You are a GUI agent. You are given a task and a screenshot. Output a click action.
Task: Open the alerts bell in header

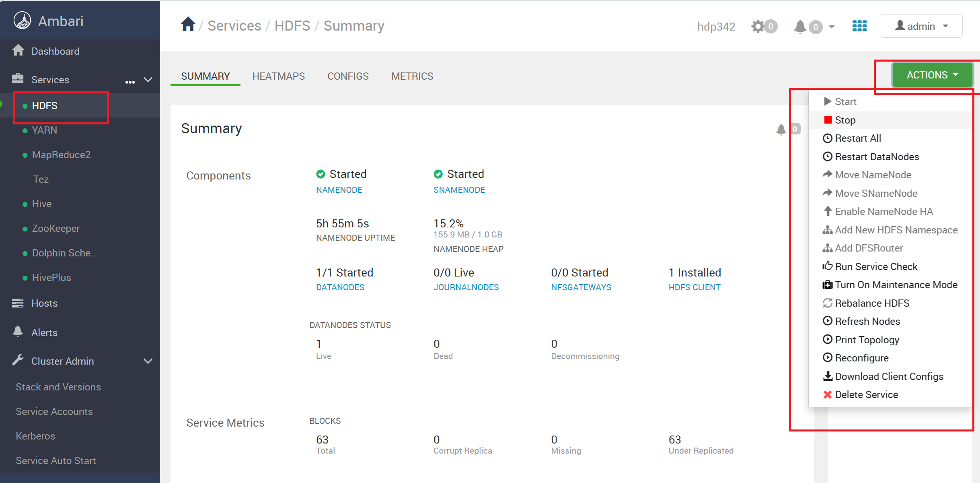point(800,27)
